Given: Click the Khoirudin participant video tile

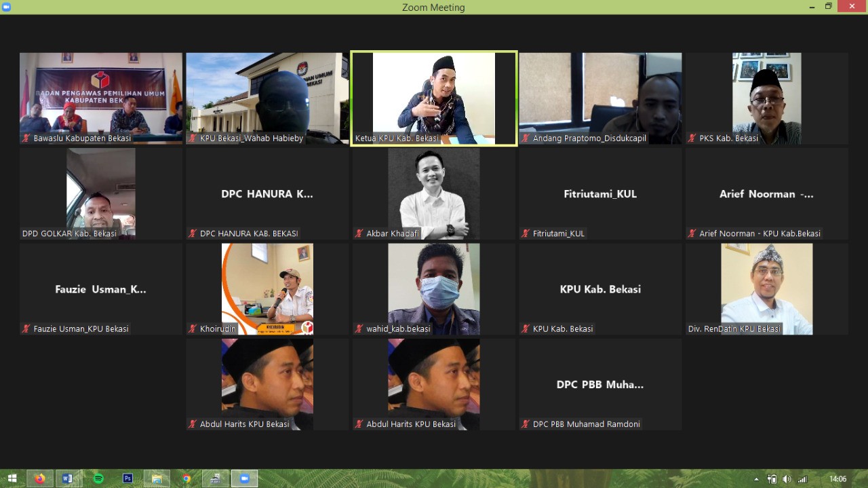Looking at the screenshot, I should point(267,288).
